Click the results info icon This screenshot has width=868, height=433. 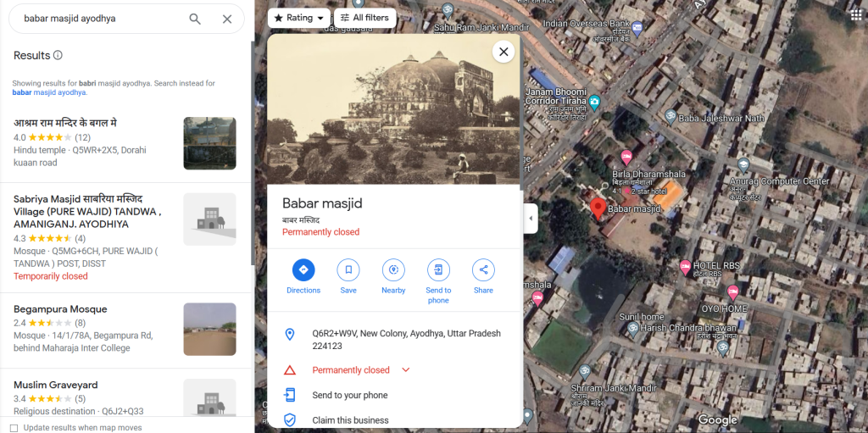(58, 56)
